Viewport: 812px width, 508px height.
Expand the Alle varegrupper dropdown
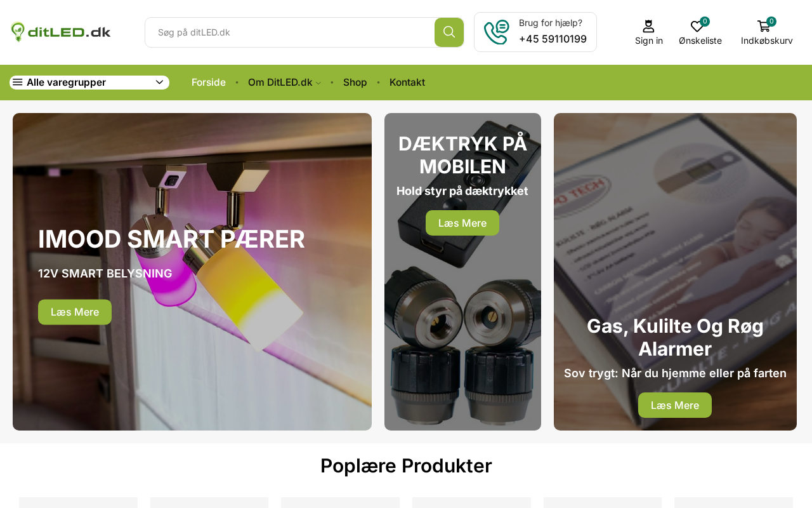pyautogui.click(x=89, y=83)
